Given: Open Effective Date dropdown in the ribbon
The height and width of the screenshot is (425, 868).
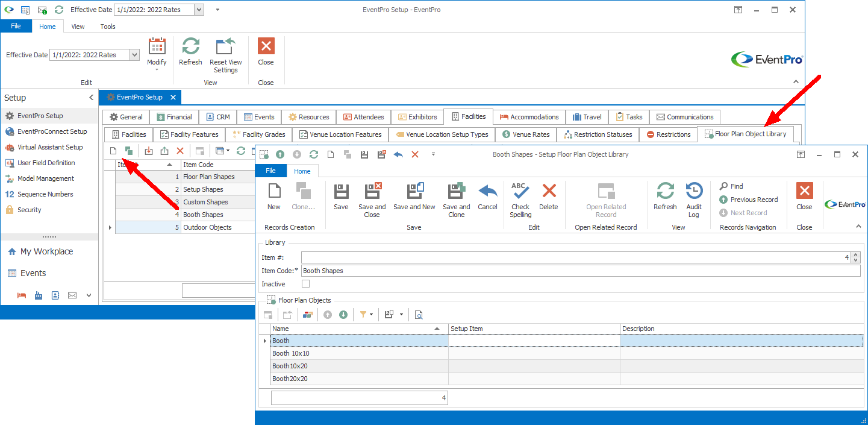Looking at the screenshot, I should tap(134, 55).
